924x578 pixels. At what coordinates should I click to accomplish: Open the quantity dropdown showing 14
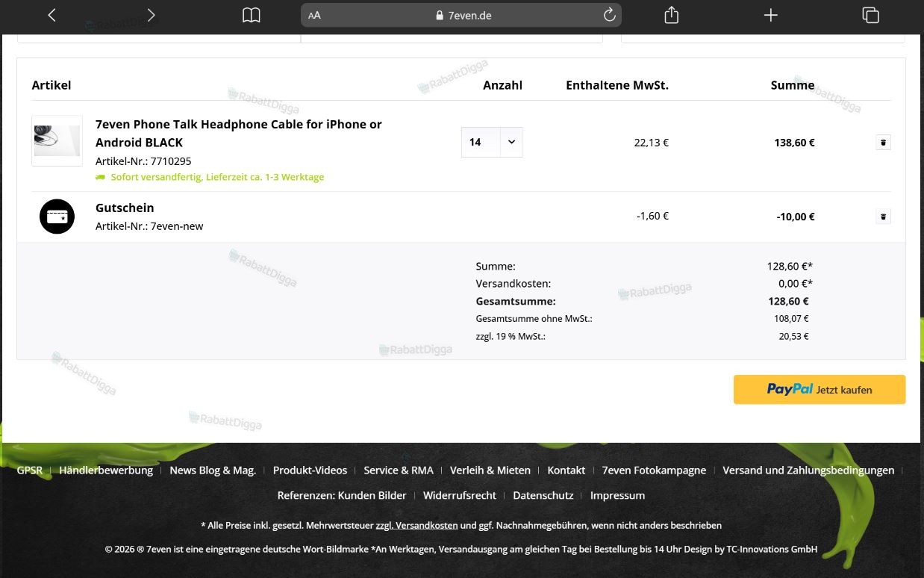492,142
